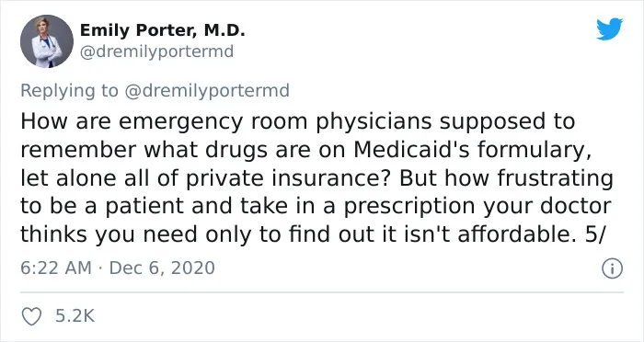
Task: View the 5.2K likes count
Action: [x=75, y=316]
